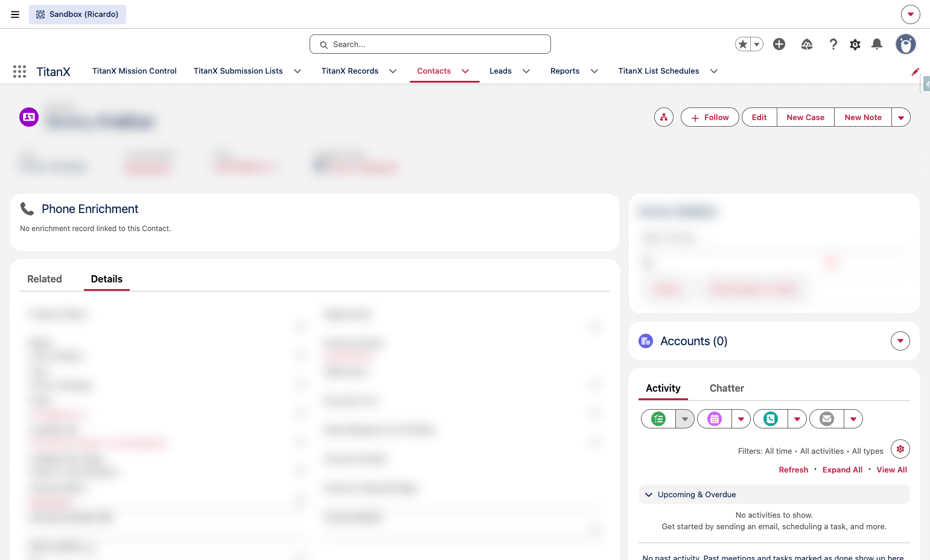
Task: Expand the Reports tab chevron
Action: pyautogui.click(x=594, y=71)
